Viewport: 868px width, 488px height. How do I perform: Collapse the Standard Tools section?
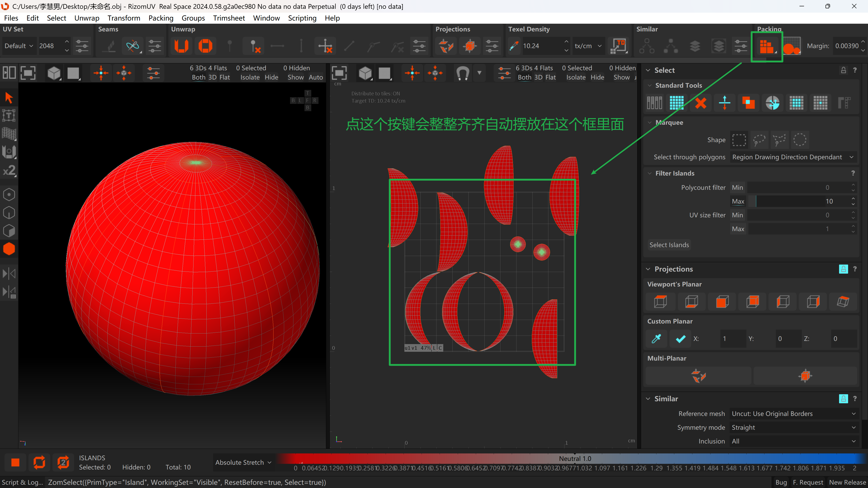650,86
